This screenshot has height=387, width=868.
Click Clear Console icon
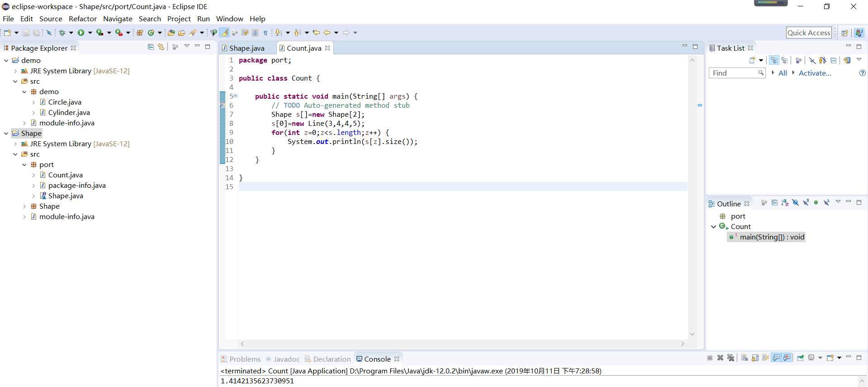745,358
